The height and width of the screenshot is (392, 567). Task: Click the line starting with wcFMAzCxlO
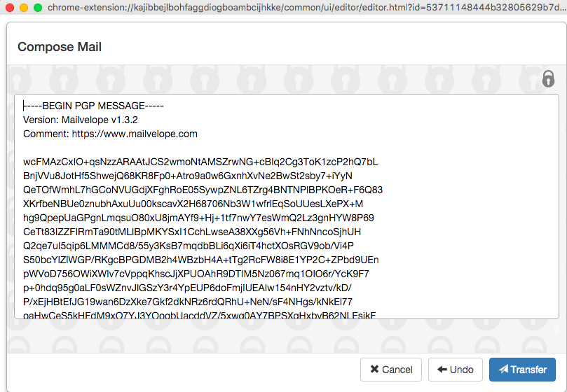(x=200, y=162)
